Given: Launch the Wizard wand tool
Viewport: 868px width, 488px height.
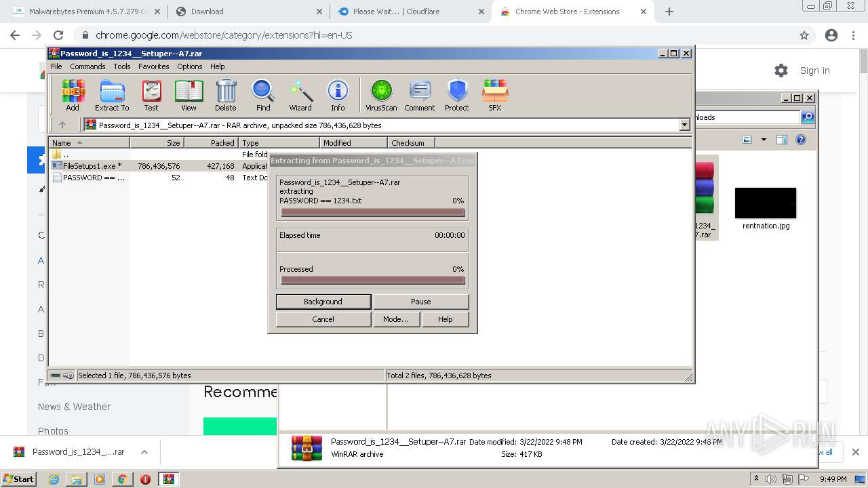Looking at the screenshot, I should click(300, 95).
